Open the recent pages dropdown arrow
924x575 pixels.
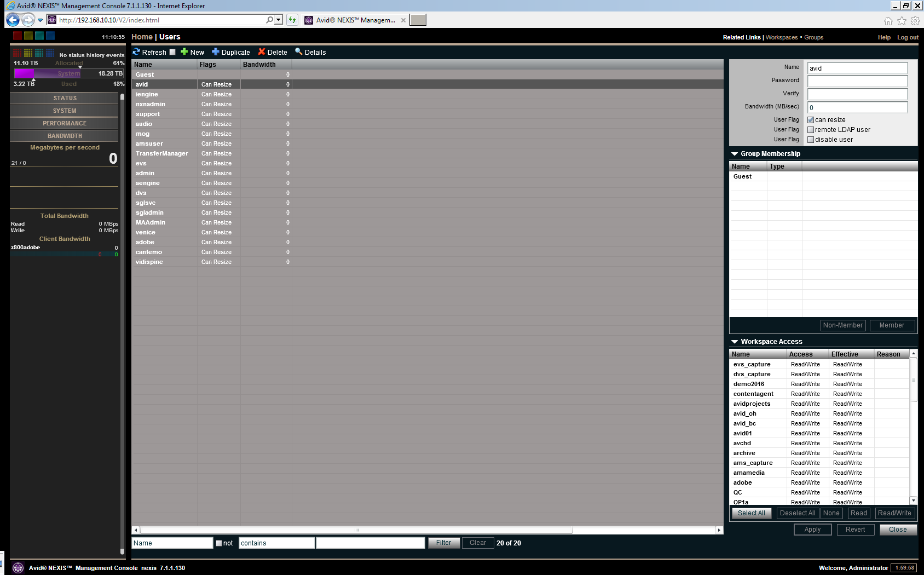pos(40,20)
